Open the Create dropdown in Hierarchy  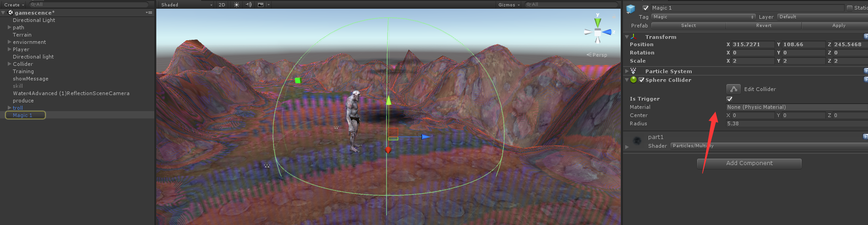[x=14, y=5]
